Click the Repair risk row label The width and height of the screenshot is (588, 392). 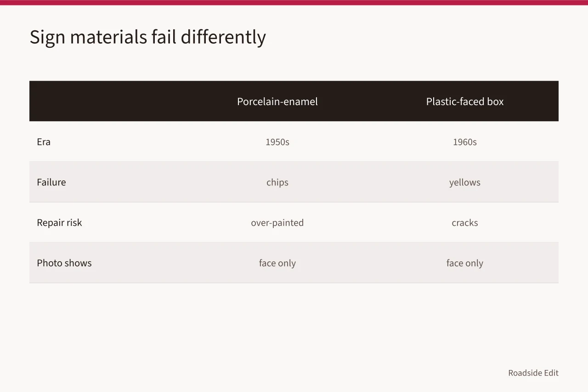(x=59, y=223)
